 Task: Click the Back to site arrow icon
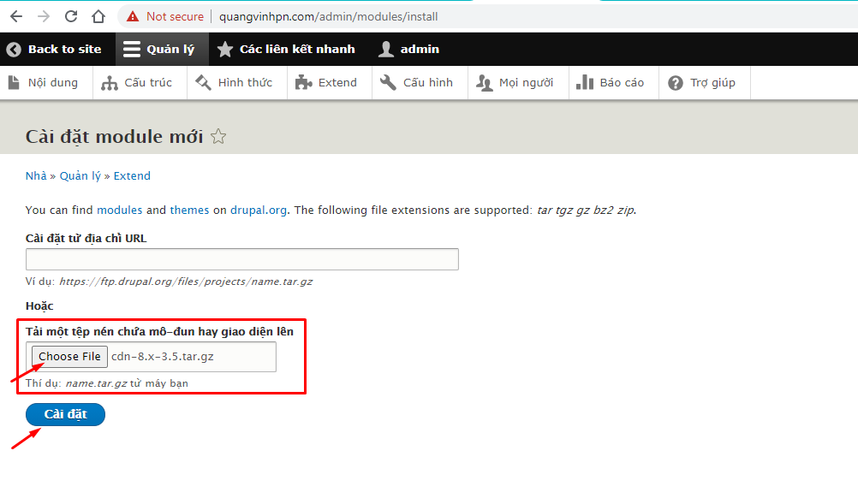(x=14, y=50)
